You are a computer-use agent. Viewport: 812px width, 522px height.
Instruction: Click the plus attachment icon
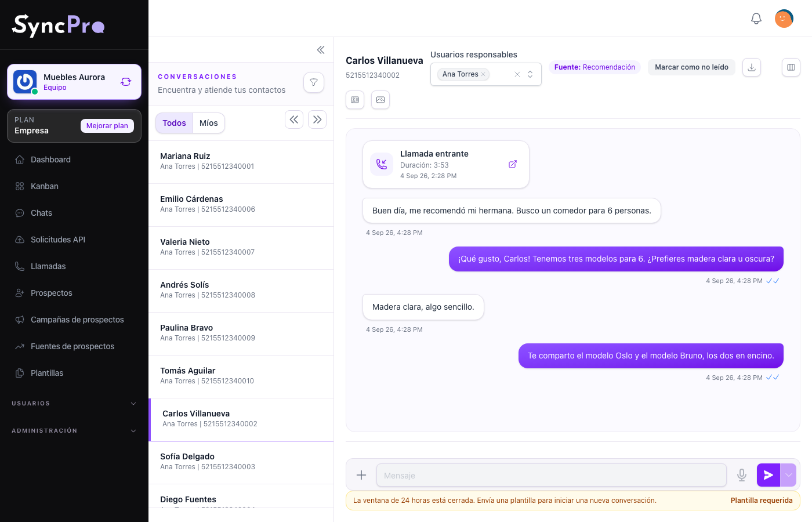click(361, 475)
